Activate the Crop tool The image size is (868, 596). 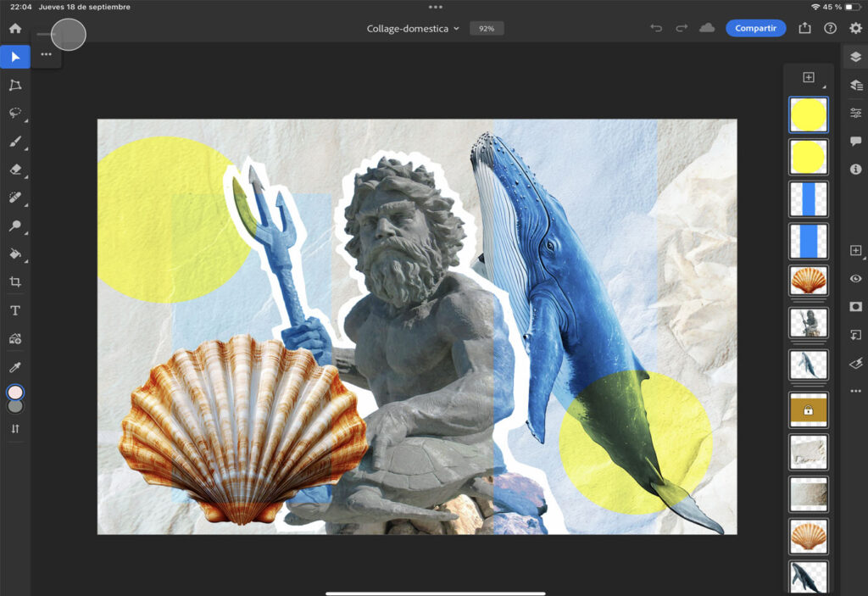[14, 281]
